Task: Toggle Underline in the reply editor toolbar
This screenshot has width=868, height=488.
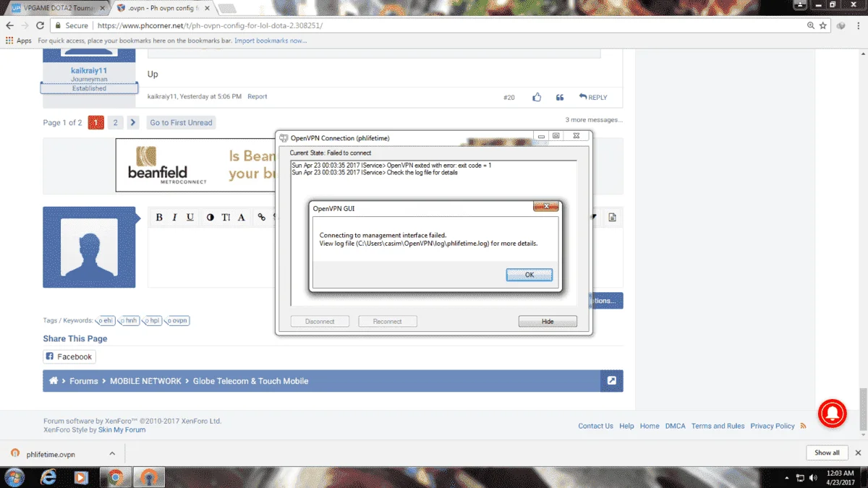Action: (x=190, y=217)
